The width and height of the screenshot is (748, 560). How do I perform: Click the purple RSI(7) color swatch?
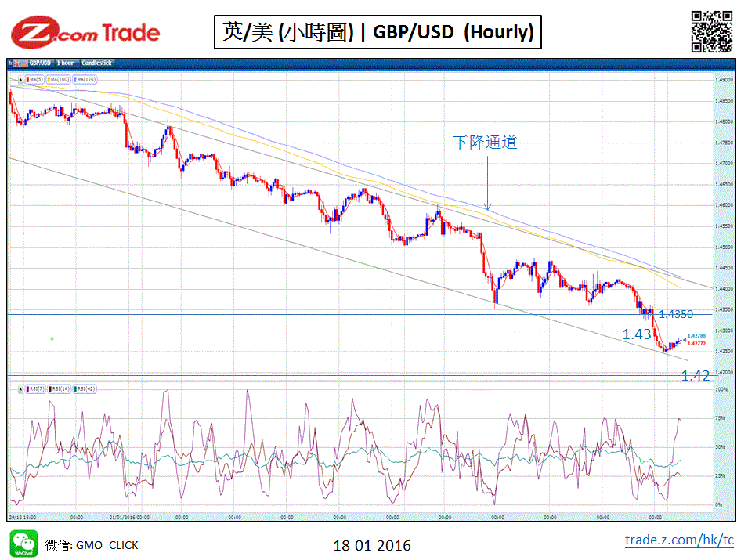[x=28, y=389]
